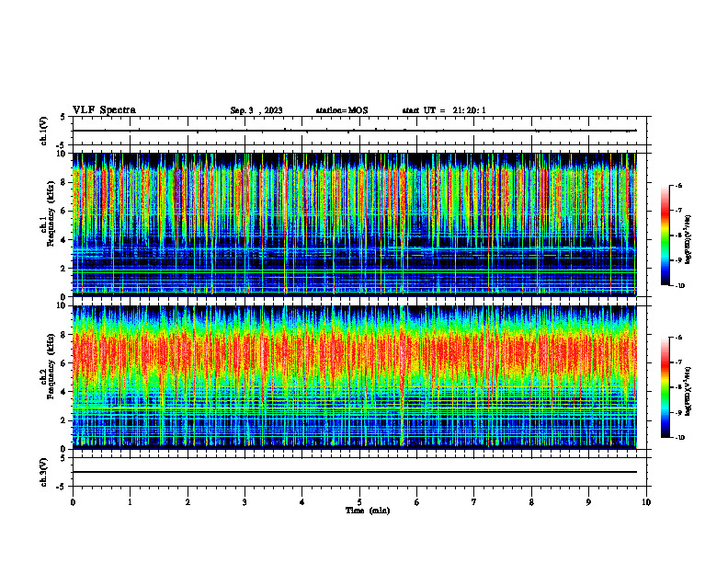Click the '3' label on the time axis

coord(245,502)
